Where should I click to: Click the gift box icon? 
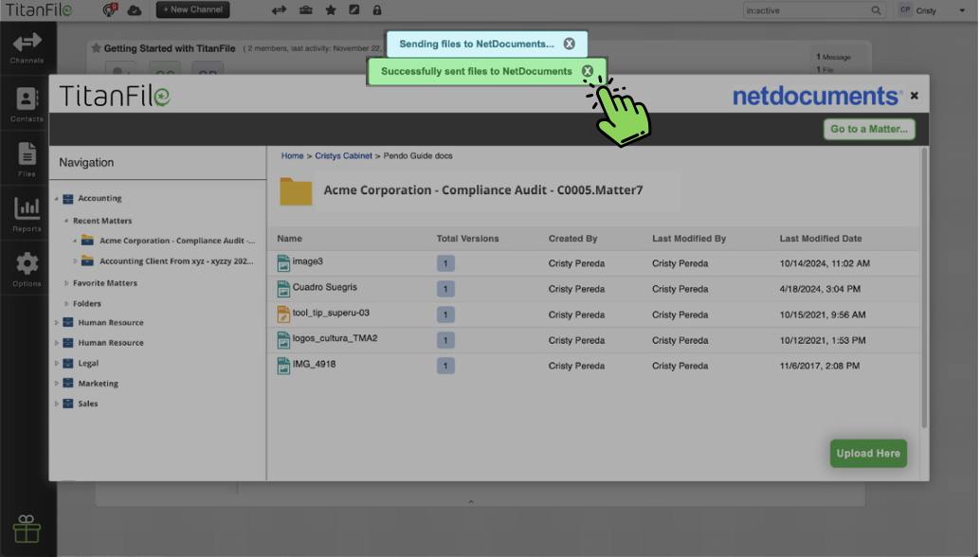coord(27,529)
